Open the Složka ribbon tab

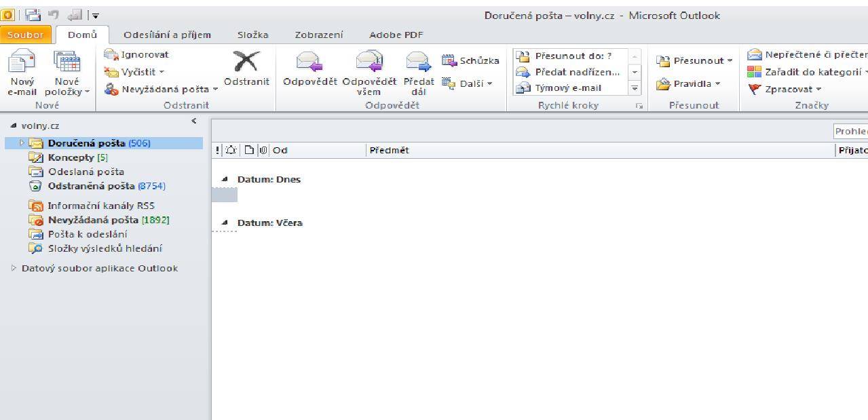click(x=252, y=35)
